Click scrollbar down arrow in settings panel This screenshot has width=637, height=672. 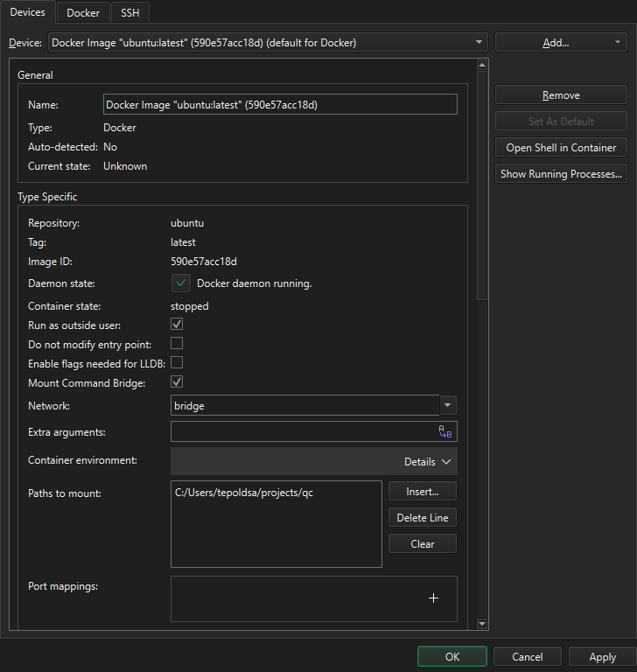tap(481, 623)
